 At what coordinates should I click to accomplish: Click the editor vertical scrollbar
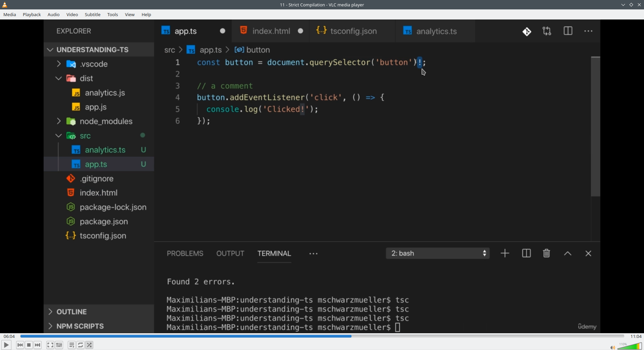click(x=596, y=127)
